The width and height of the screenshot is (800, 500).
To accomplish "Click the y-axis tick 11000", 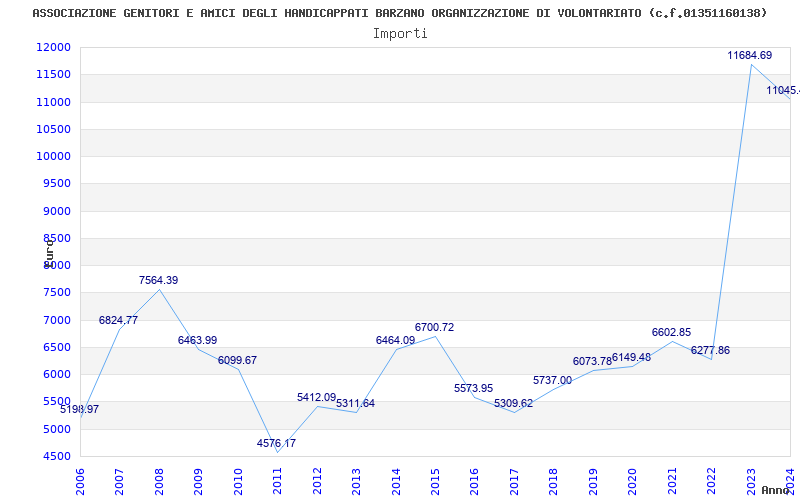I will [53, 102].
